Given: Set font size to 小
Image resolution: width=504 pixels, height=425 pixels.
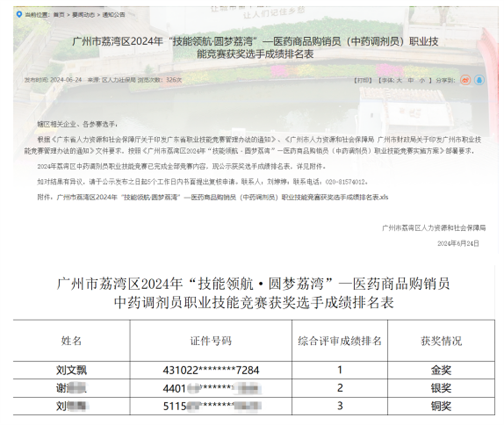Looking at the screenshot, I should (x=422, y=80).
